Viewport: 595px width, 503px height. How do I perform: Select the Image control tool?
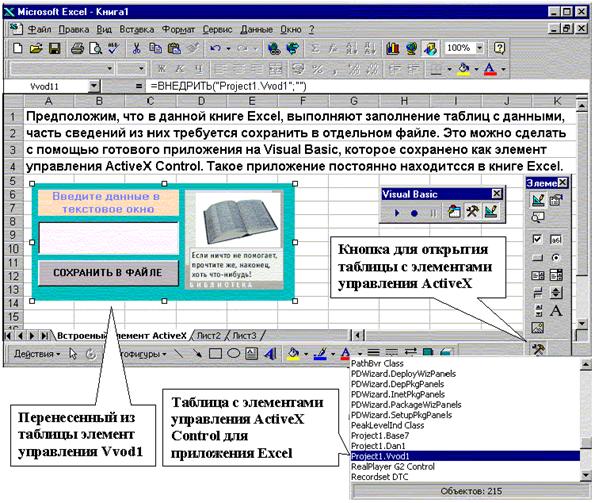pos(538,327)
